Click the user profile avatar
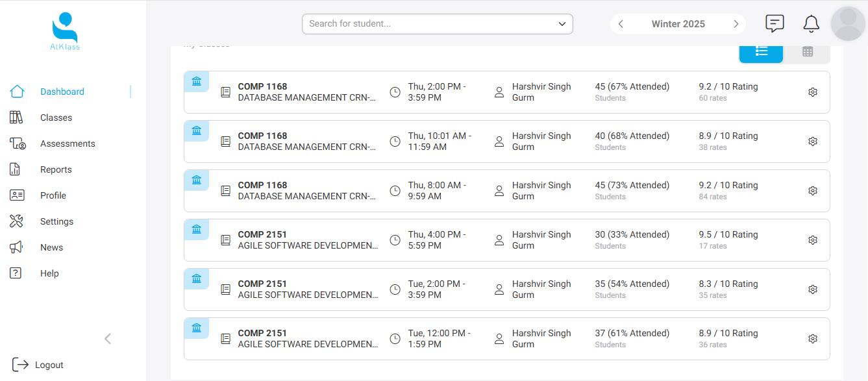The image size is (868, 381). click(848, 24)
